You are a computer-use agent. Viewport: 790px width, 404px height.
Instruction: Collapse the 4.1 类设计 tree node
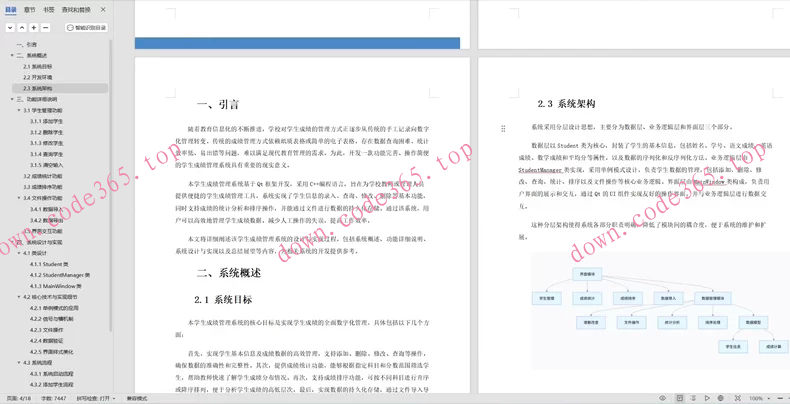coord(19,253)
